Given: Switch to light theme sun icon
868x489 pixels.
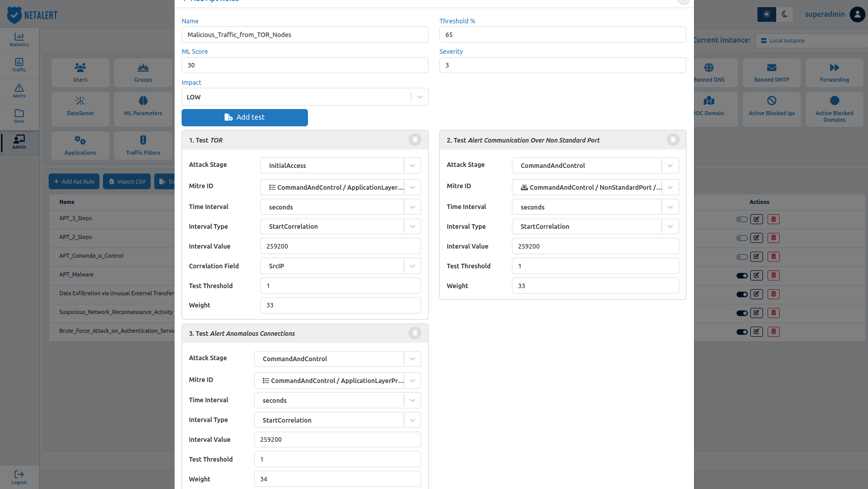Looking at the screenshot, I should point(767,14).
